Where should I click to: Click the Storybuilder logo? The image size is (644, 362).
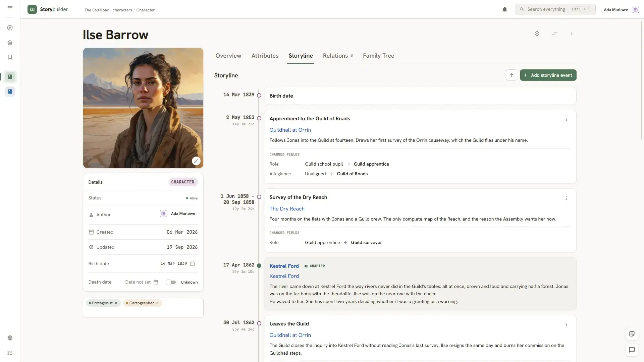click(48, 9)
